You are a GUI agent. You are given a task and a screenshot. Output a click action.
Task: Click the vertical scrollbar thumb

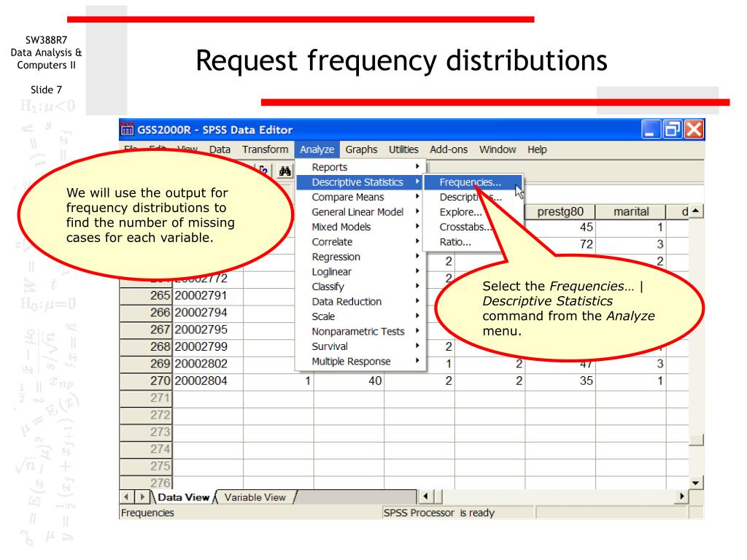tap(696, 440)
